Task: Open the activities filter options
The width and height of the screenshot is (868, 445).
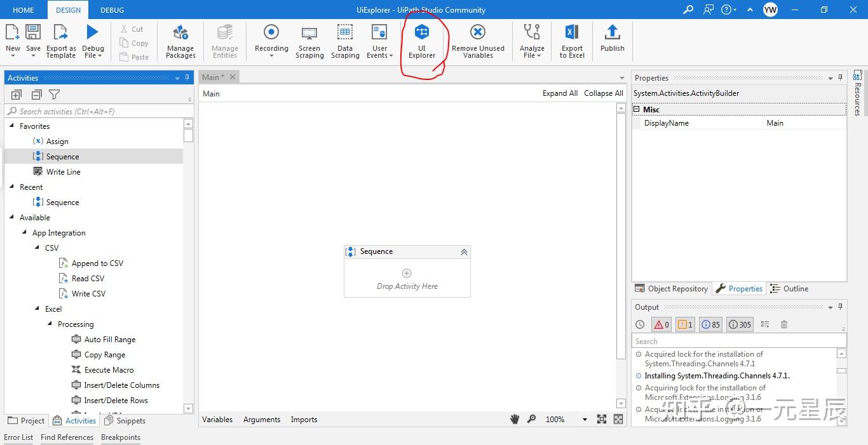Action: (x=55, y=94)
